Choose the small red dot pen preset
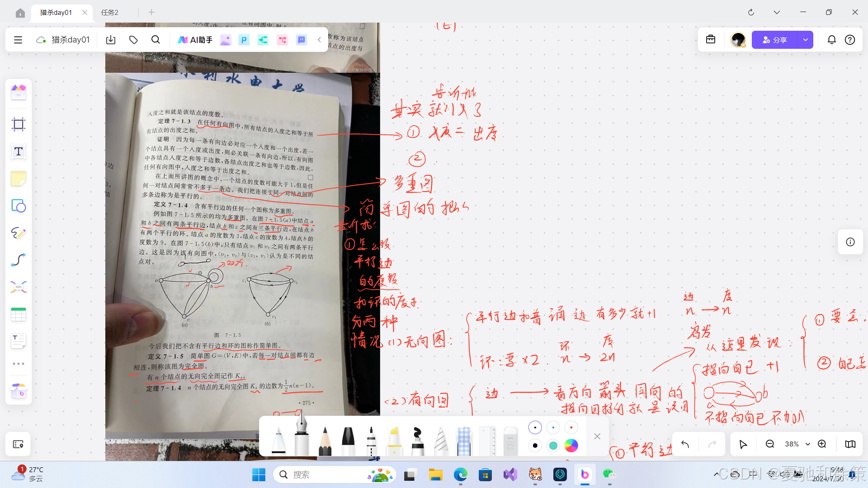868x488 pixels. [571, 427]
